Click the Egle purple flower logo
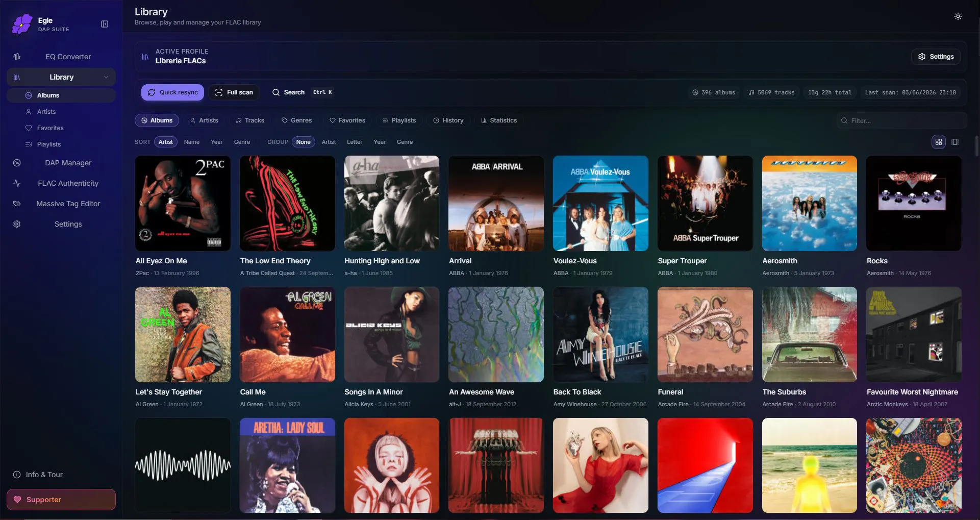The image size is (980, 520). [x=22, y=24]
